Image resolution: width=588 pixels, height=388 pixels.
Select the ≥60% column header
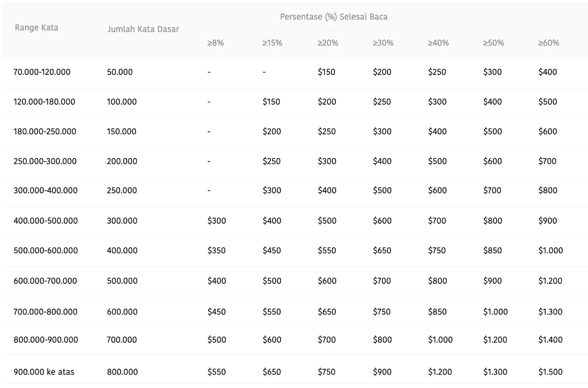tap(549, 43)
